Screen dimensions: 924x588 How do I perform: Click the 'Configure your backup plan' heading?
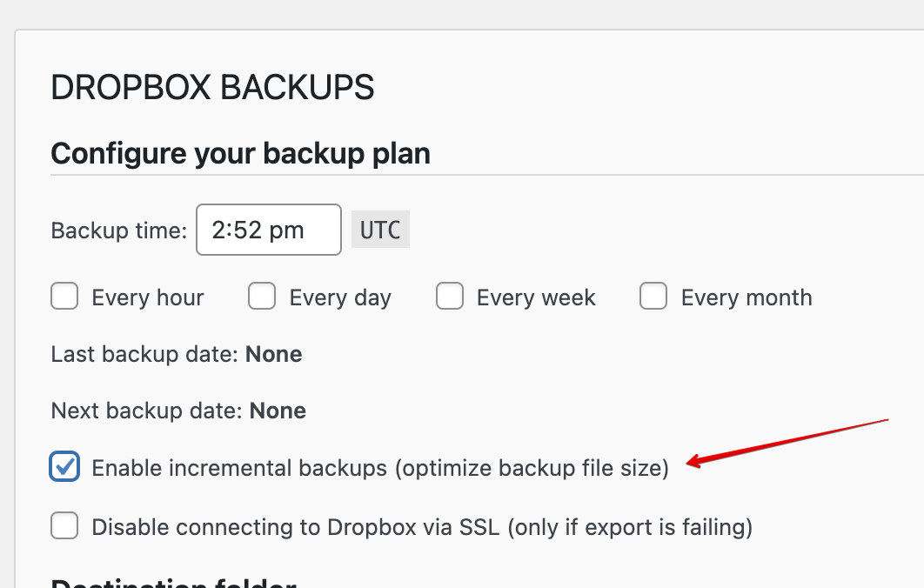point(241,154)
